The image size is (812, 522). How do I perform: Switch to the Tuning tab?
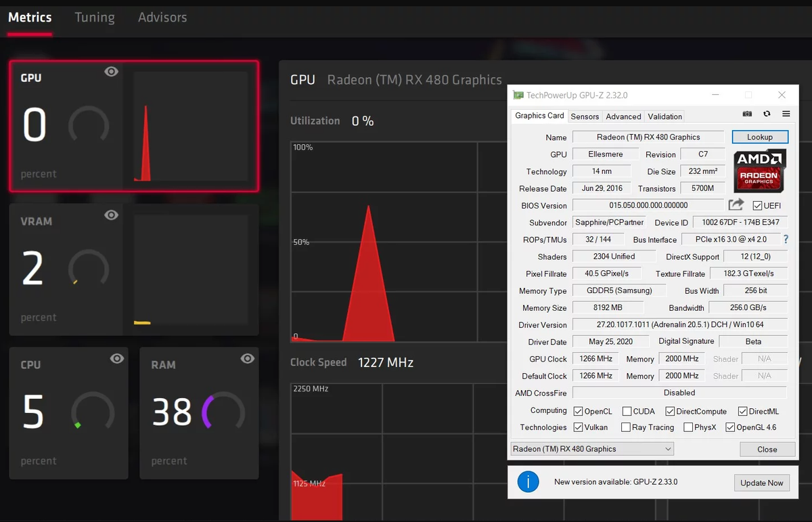tap(95, 18)
